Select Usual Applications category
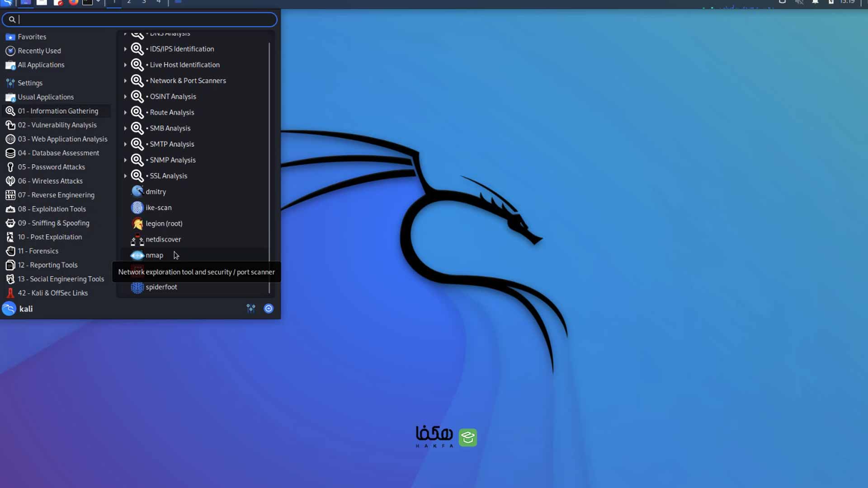This screenshot has width=868, height=488. click(57, 97)
